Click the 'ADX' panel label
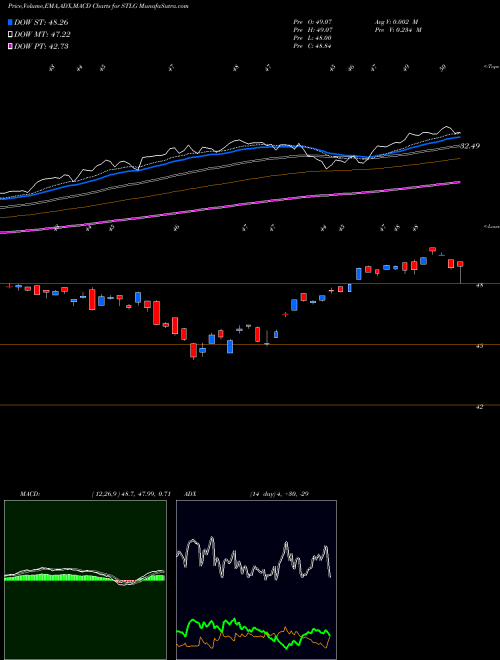 click(x=190, y=494)
